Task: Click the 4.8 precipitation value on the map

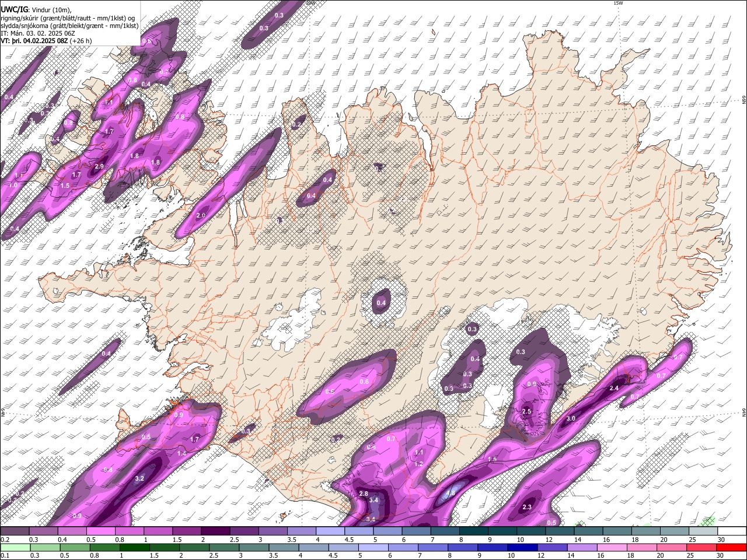Action: (x=450, y=493)
